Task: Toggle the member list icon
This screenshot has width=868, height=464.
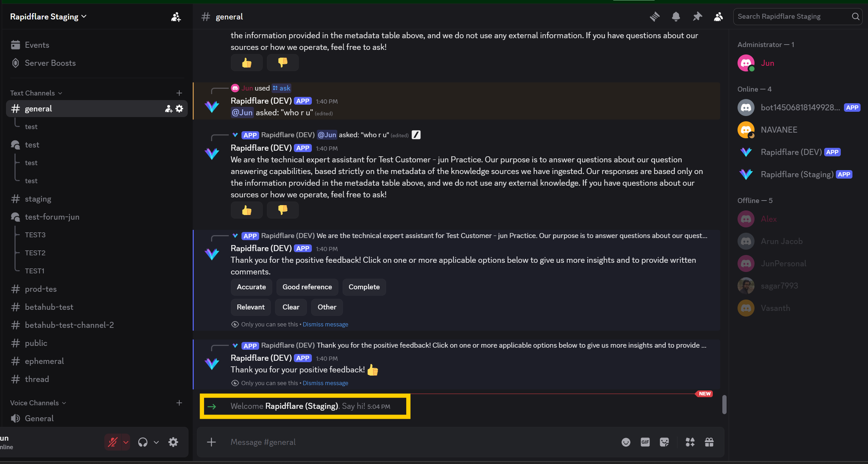Action: tap(718, 17)
